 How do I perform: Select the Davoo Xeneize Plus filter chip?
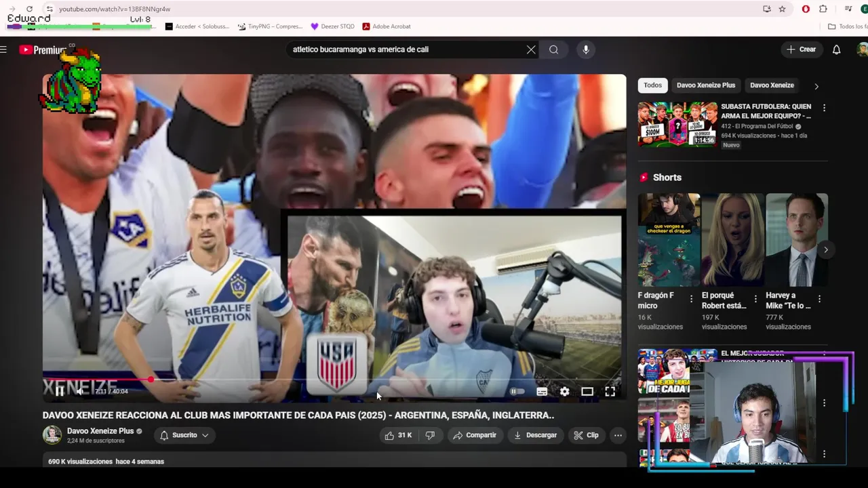[x=705, y=85]
